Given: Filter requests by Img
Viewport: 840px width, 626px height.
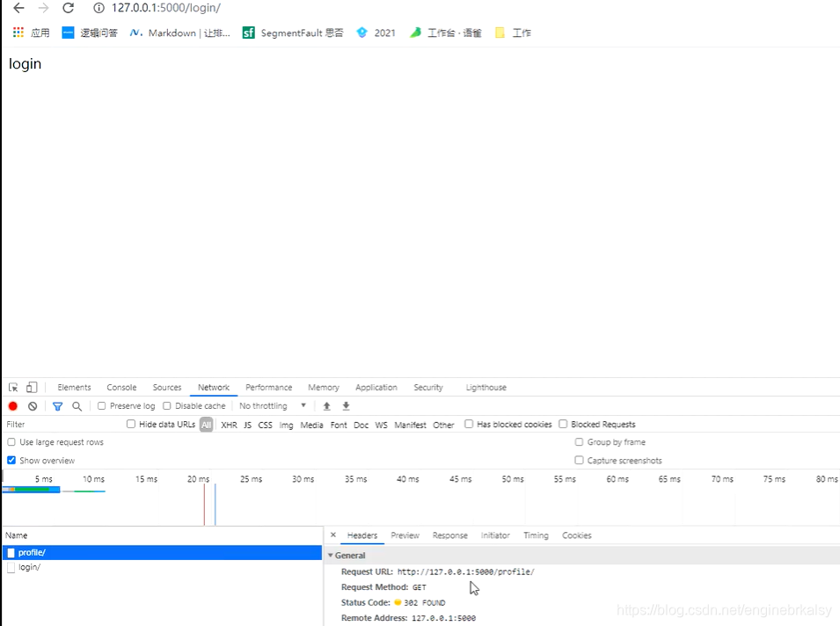Looking at the screenshot, I should [x=286, y=425].
